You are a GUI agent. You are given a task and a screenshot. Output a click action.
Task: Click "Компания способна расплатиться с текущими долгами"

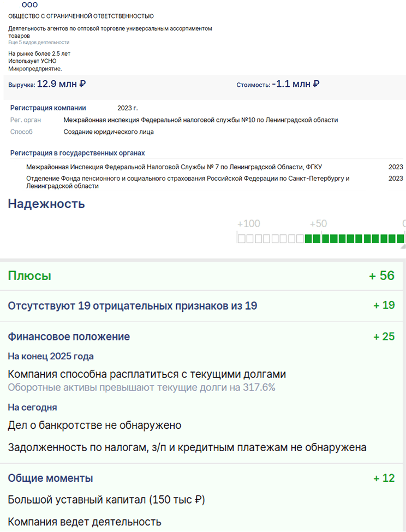tap(147, 374)
